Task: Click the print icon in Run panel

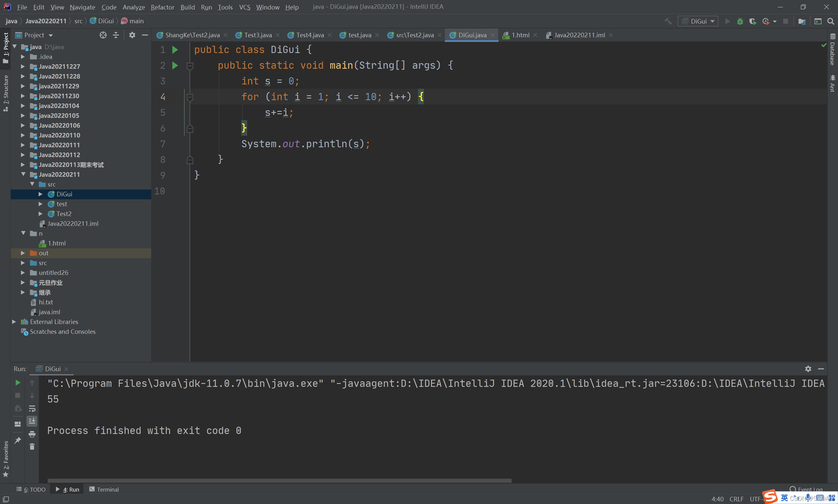Action: [x=32, y=434]
